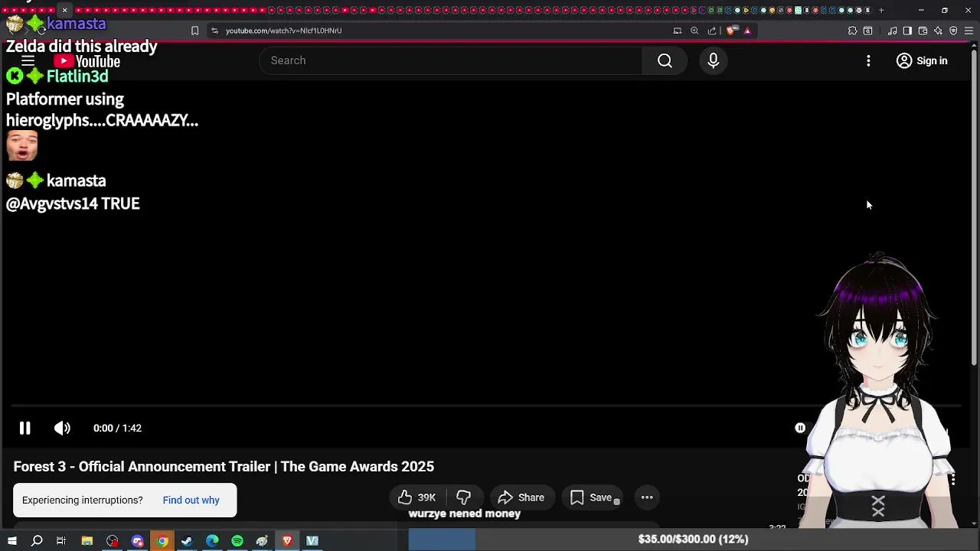
Task: Open the YouTube settings three-dot menu
Action: pos(868,60)
